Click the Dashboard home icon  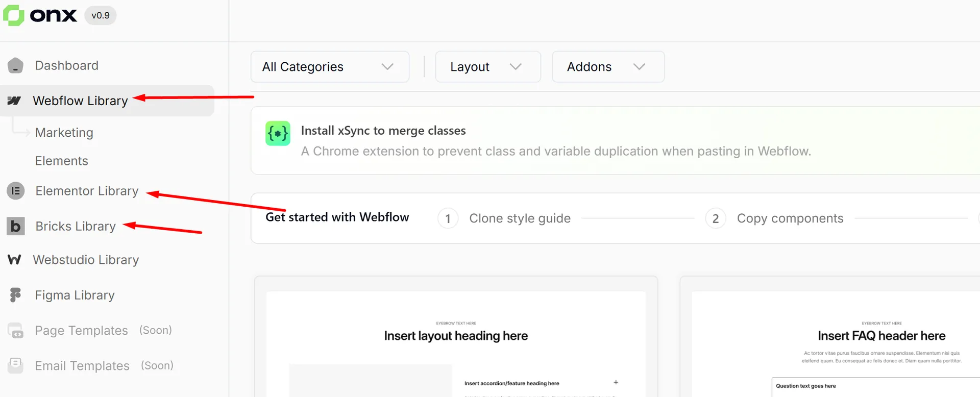point(15,66)
